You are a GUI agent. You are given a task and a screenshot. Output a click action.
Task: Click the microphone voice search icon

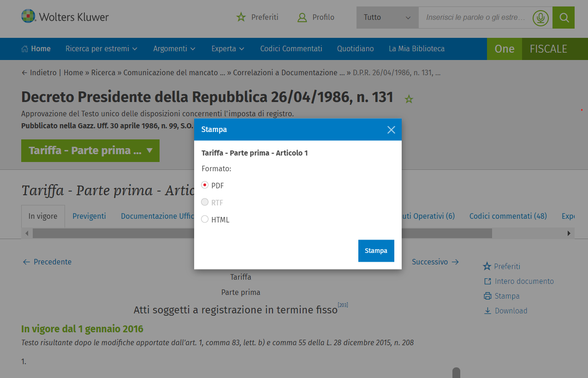click(540, 18)
